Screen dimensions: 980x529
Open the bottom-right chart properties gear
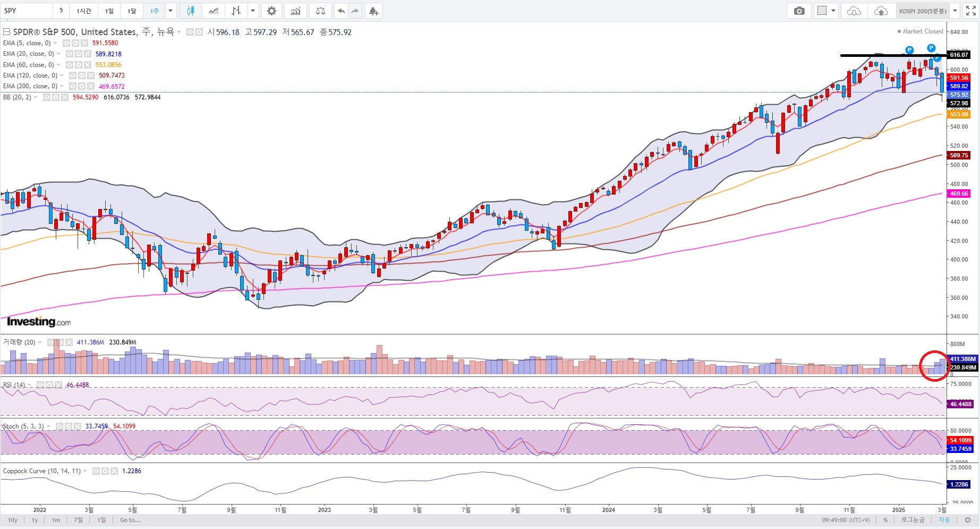pos(967,520)
